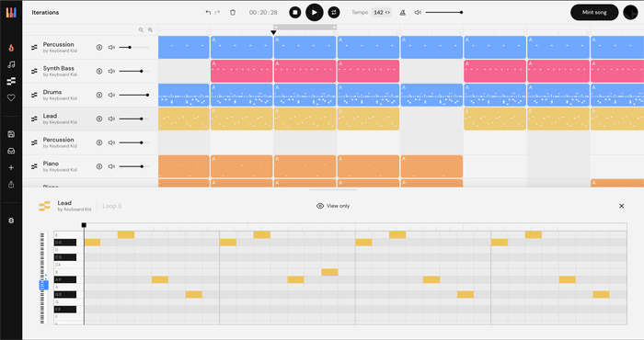Open favorites with the heart icon
This screenshot has height=340, width=644.
(11, 97)
